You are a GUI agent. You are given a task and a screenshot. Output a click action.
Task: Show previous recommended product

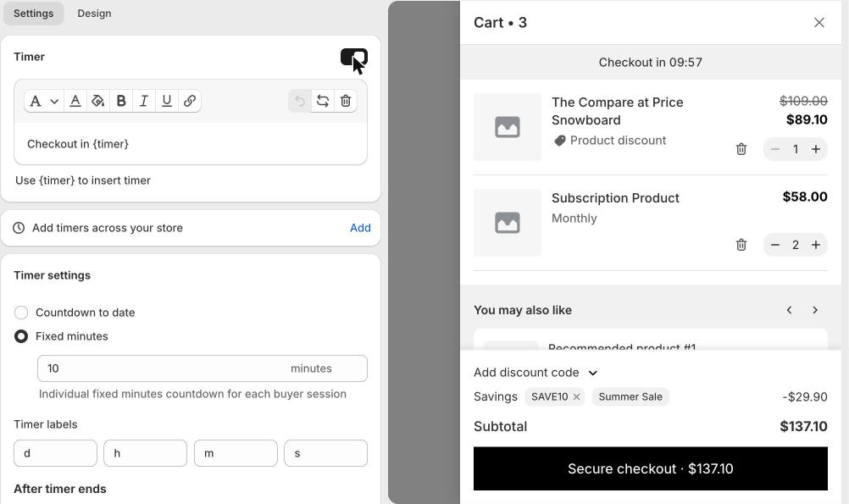(790, 310)
